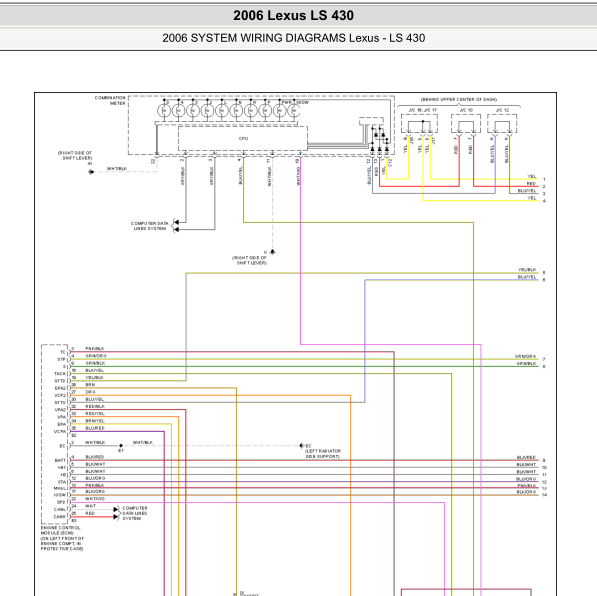The image size is (597, 596).
Task: Click the "J/C 16, J/C 17" junction label
Action: click(422, 110)
